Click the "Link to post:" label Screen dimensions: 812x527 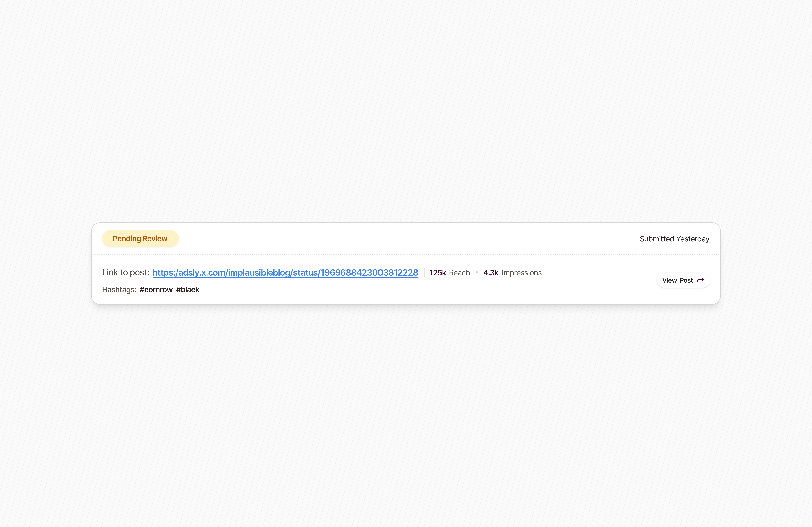pos(126,272)
